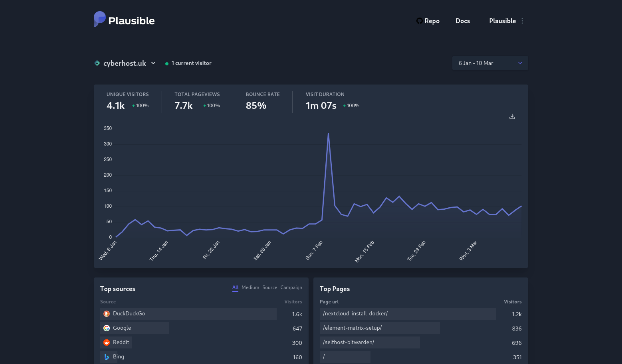Click the 300 Reddit visitors value
Screen dimensions: 622x364
click(x=297, y=343)
